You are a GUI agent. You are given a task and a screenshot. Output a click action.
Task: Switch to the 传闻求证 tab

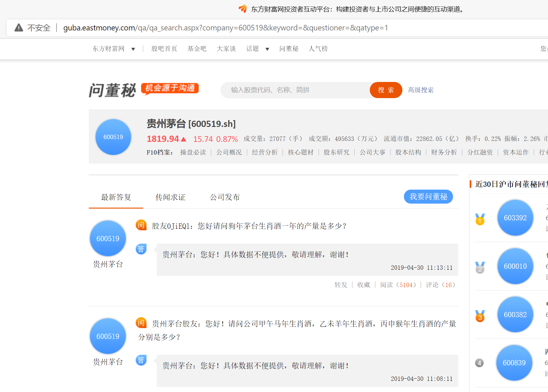pyautogui.click(x=170, y=197)
